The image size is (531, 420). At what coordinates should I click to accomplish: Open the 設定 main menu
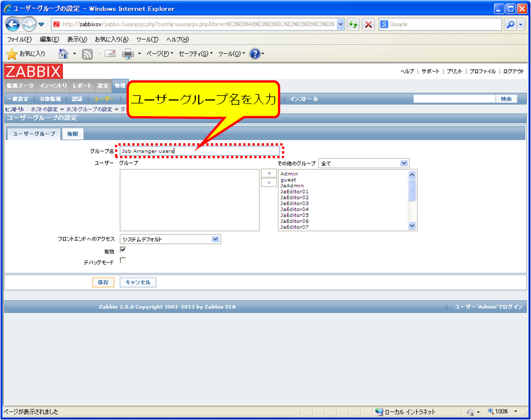coord(103,86)
